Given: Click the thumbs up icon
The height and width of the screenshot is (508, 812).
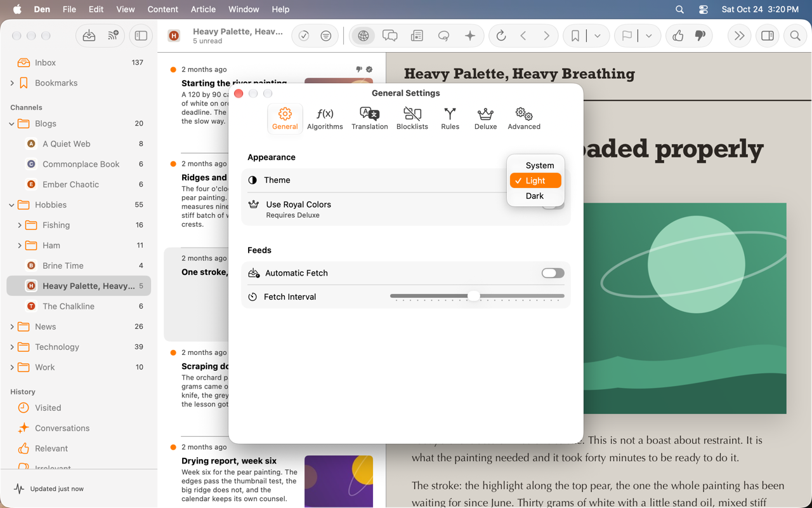Looking at the screenshot, I should coord(678,36).
